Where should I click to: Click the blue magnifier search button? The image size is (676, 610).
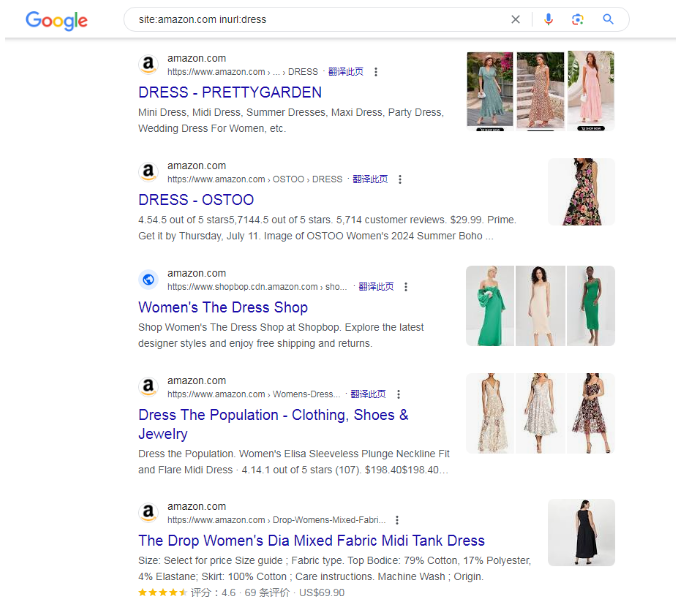(x=608, y=19)
